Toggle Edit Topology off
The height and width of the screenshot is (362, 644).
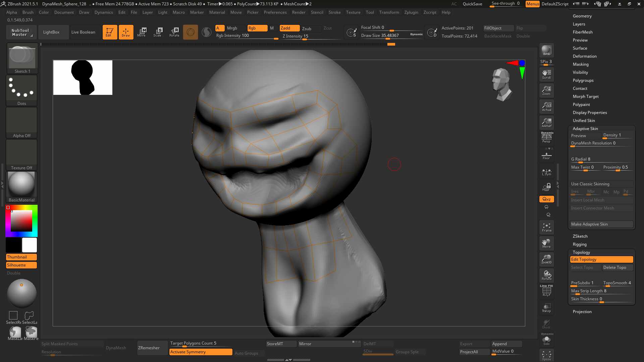click(601, 259)
